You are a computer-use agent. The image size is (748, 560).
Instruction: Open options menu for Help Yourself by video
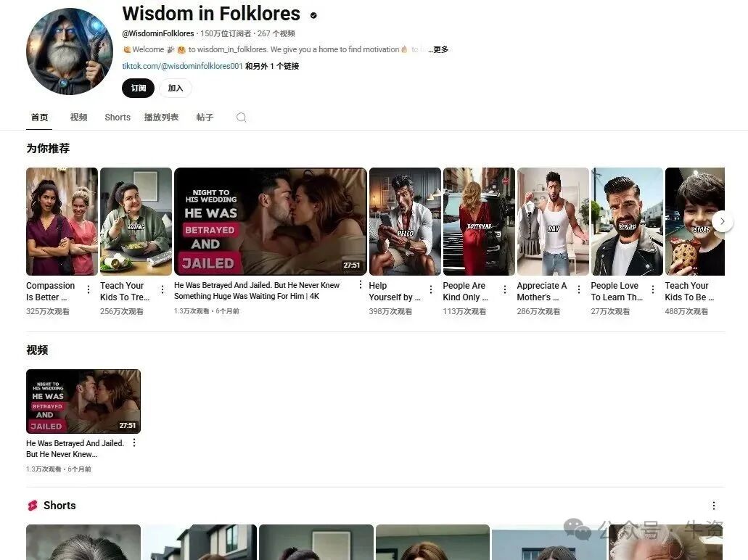click(431, 289)
